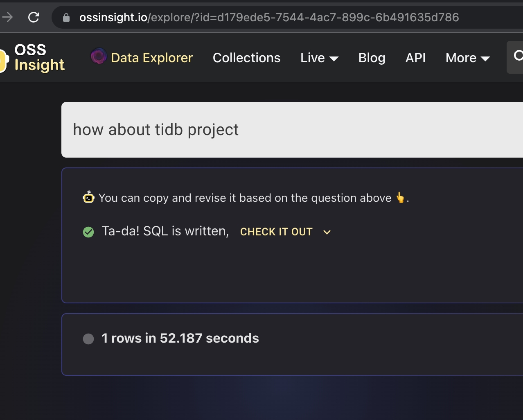The image size is (523, 420).
Task: Open the Blog section
Action: pos(372,58)
